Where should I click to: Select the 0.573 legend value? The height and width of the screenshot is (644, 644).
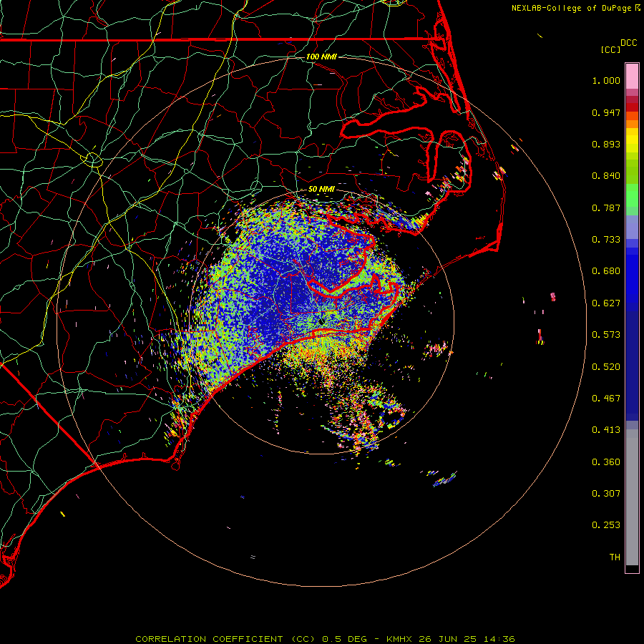(606, 335)
